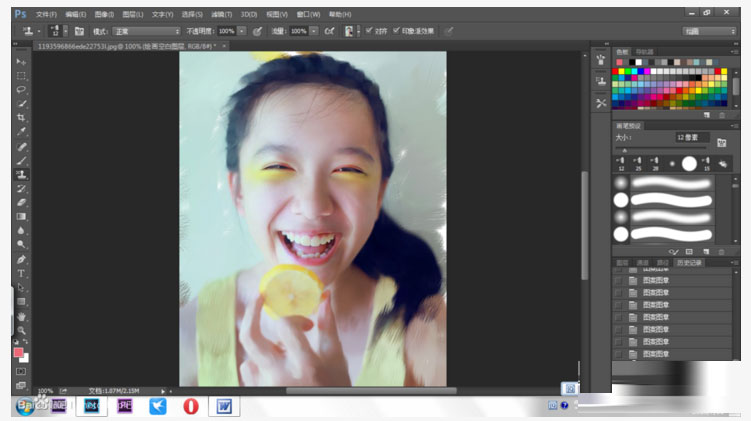The height and width of the screenshot is (421, 751).
Task: Open the Opacity slider dropdown arrow
Action: point(242,31)
